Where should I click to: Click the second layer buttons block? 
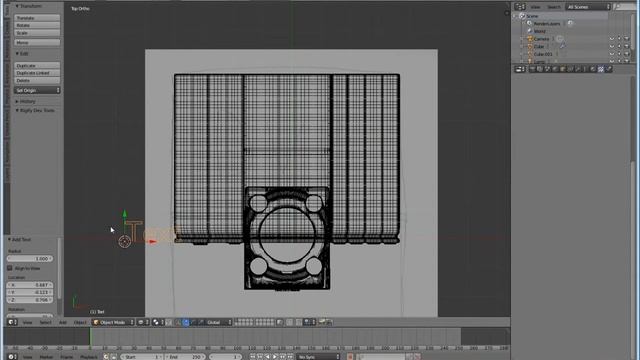[264, 322]
